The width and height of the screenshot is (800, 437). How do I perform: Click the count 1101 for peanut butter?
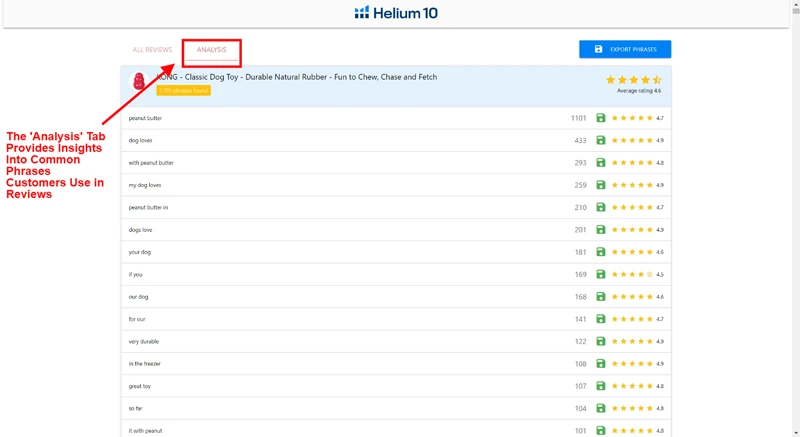579,118
